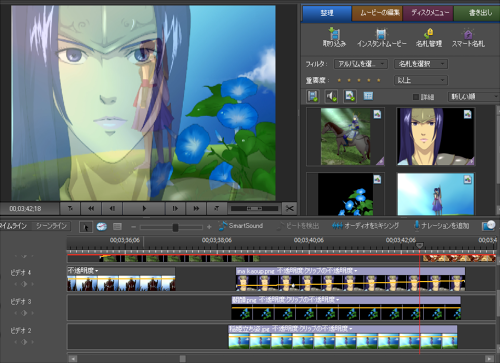Switch to シーンライン view
The height and width of the screenshot is (363, 500).
[x=52, y=226]
